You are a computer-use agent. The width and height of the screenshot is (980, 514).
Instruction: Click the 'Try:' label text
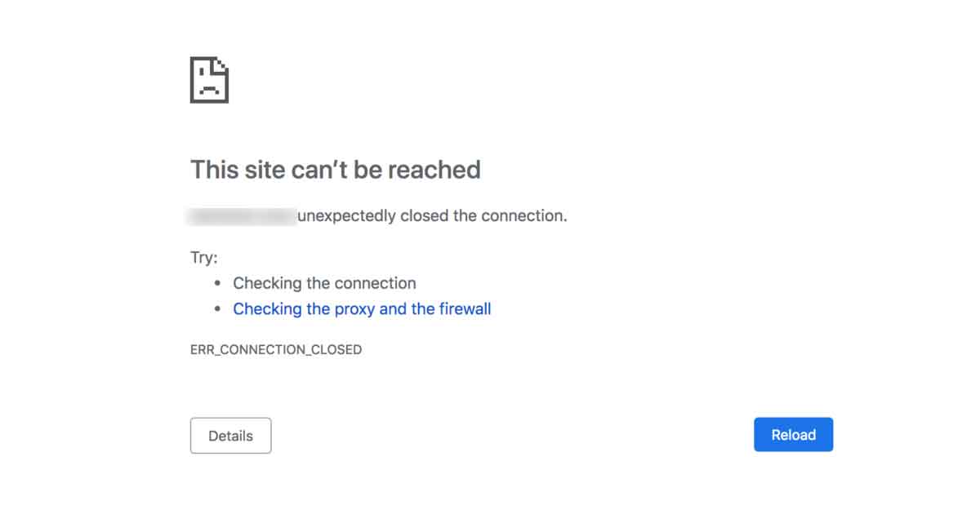pos(203,256)
